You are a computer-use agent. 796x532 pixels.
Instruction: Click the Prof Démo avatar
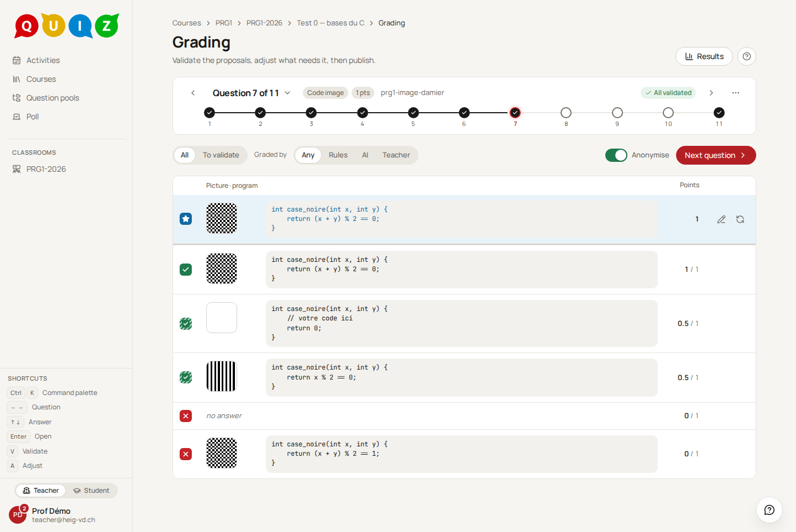tap(18, 514)
